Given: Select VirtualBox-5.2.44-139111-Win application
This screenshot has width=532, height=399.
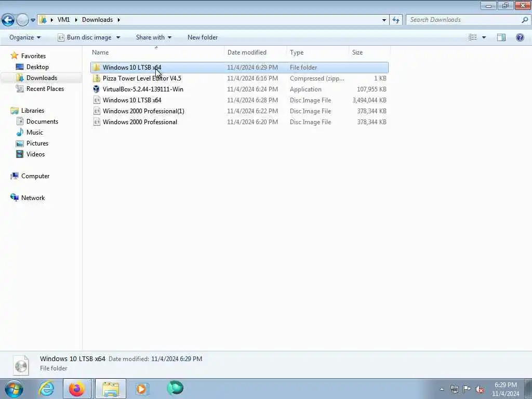Looking at the screenshot, I should point(239,89).
